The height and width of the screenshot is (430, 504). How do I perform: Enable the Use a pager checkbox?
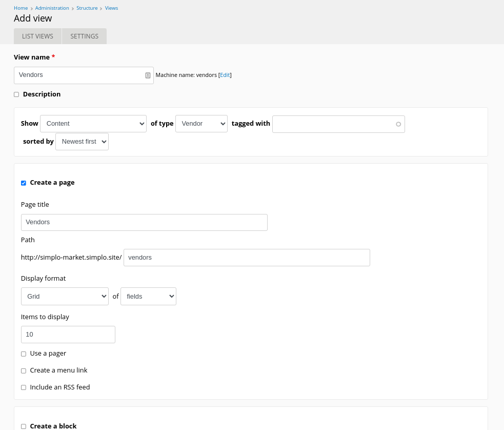(24, 354)
